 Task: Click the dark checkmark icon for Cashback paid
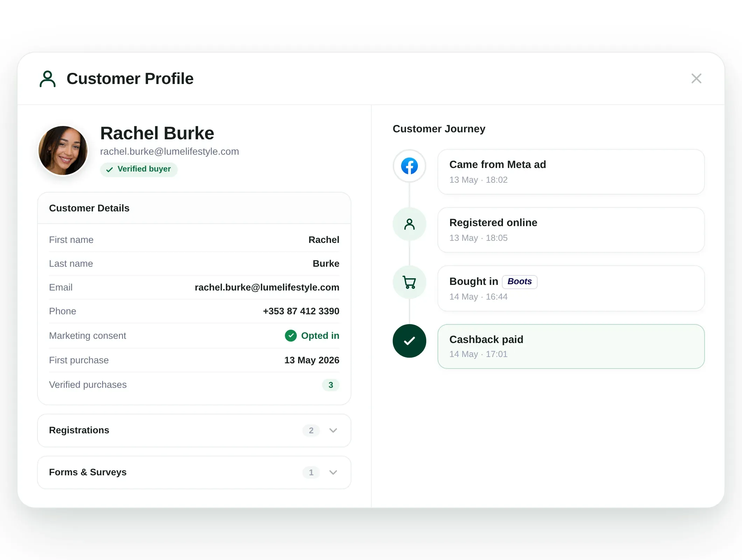click(409, 341)
